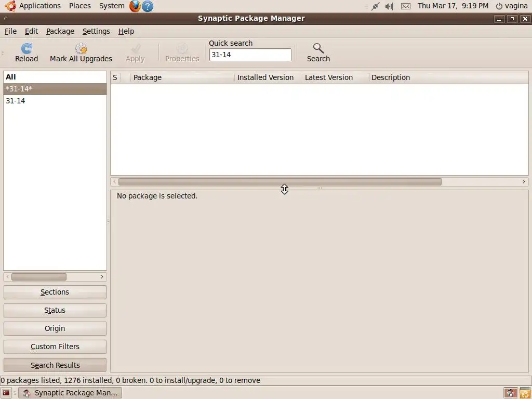Click the Status filter button
Screen dimensions: 532x399
tap(55, 311)
